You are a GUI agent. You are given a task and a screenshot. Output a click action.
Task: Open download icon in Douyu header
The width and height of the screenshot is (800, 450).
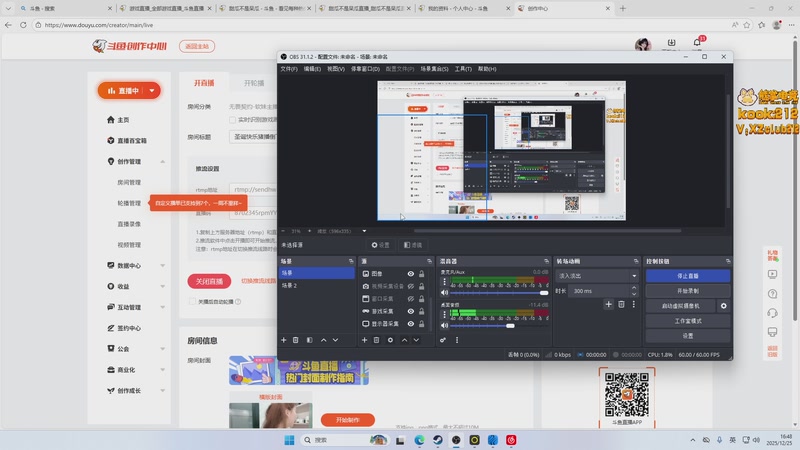[x=671, y=42]
